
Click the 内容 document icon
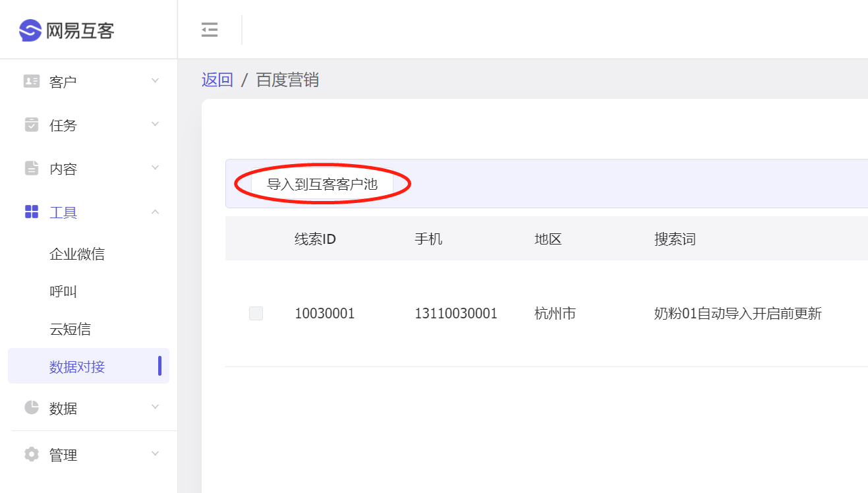pos(32,168)
